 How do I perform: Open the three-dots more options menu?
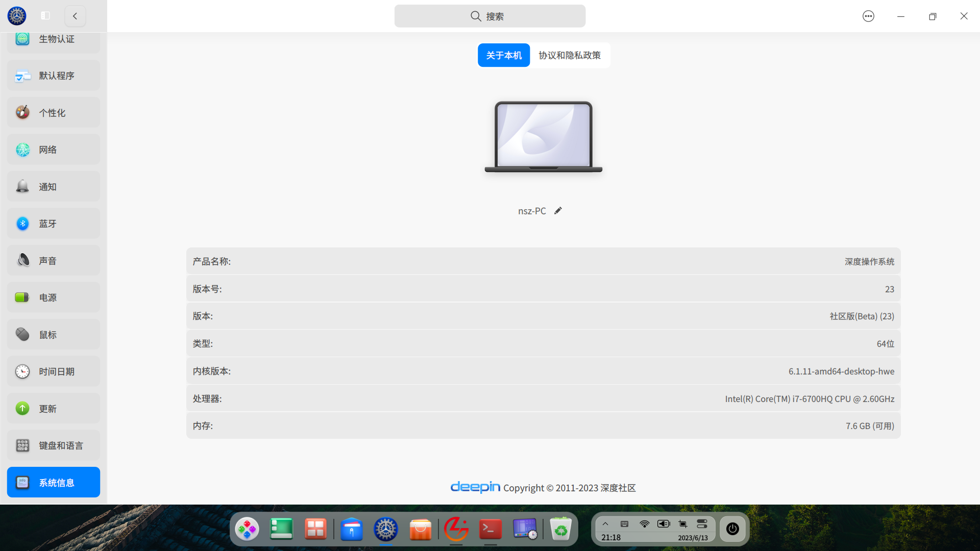[868, 16]
